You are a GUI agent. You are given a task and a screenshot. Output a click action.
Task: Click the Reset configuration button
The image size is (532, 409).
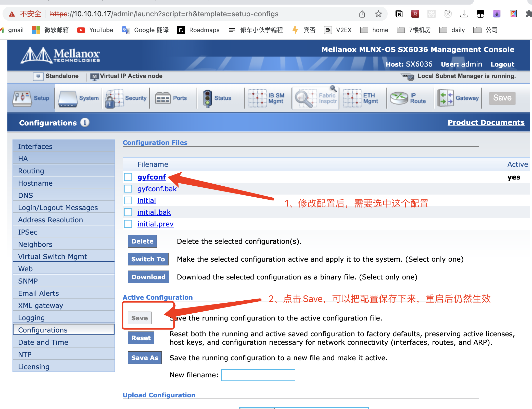click(x=141, y=338)
